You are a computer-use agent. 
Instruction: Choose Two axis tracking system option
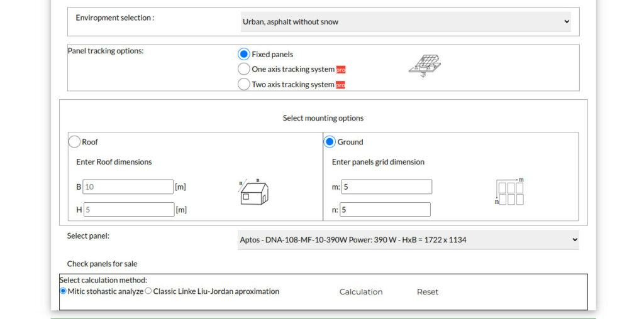pos(244,84)
